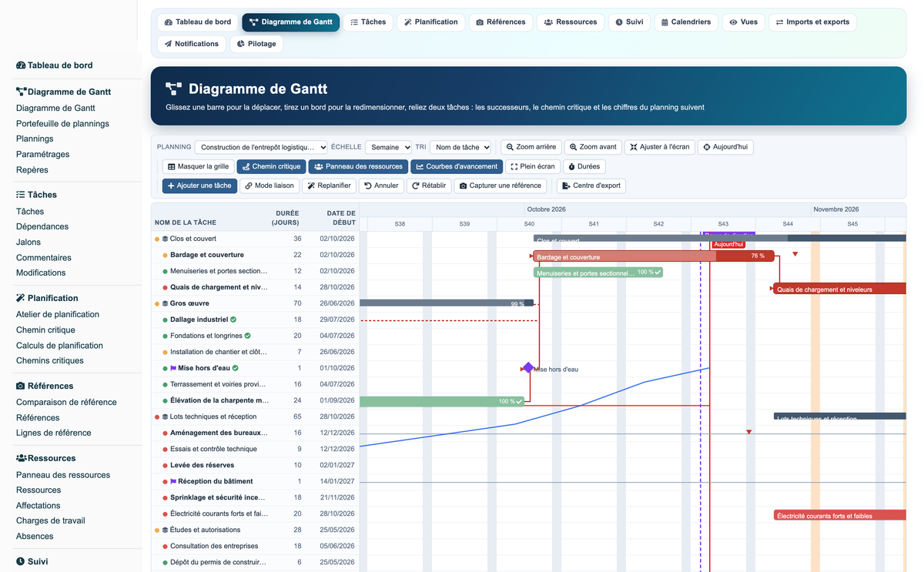Change the Échelle dropdown from Semaine
The image size is (924, 572).
[x=388, y=147]
